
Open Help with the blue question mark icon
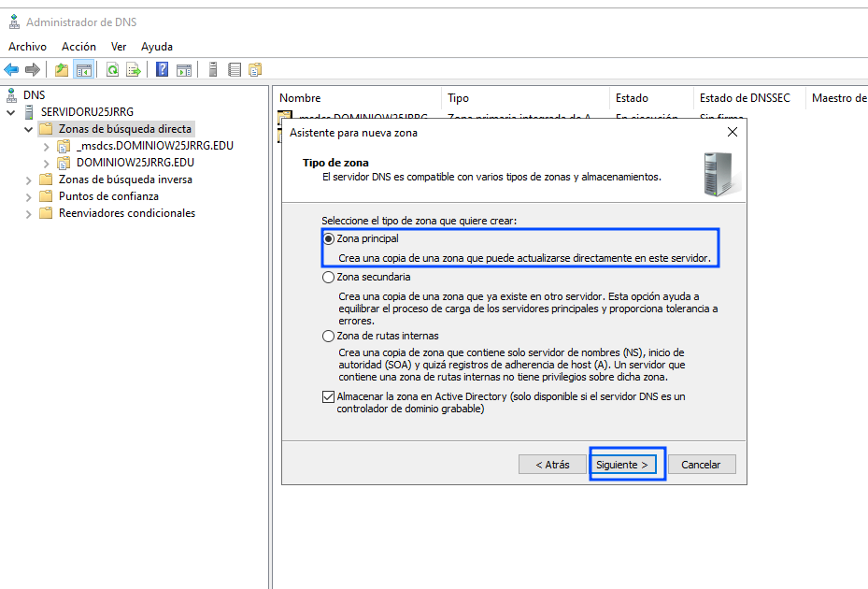[163, 70]
